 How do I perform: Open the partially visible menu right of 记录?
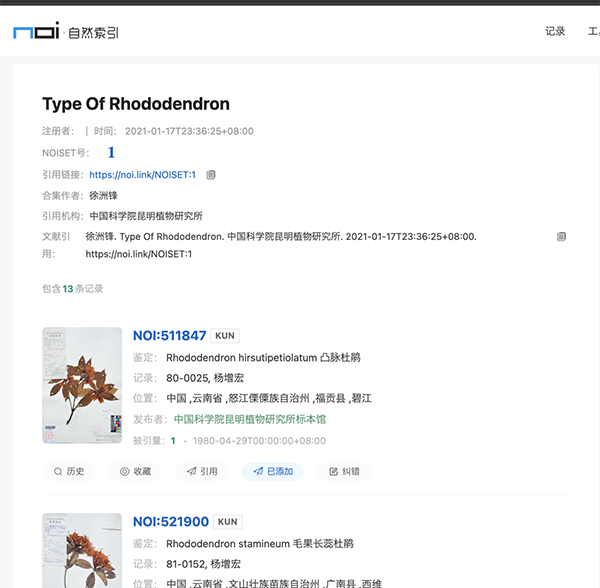(x=593, y=31)
